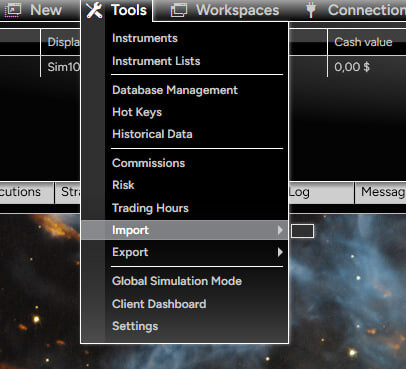This screenshot has height=369, width=406.
Task: Click the Workspaces stacked windows icon
Action: point(179,10)
